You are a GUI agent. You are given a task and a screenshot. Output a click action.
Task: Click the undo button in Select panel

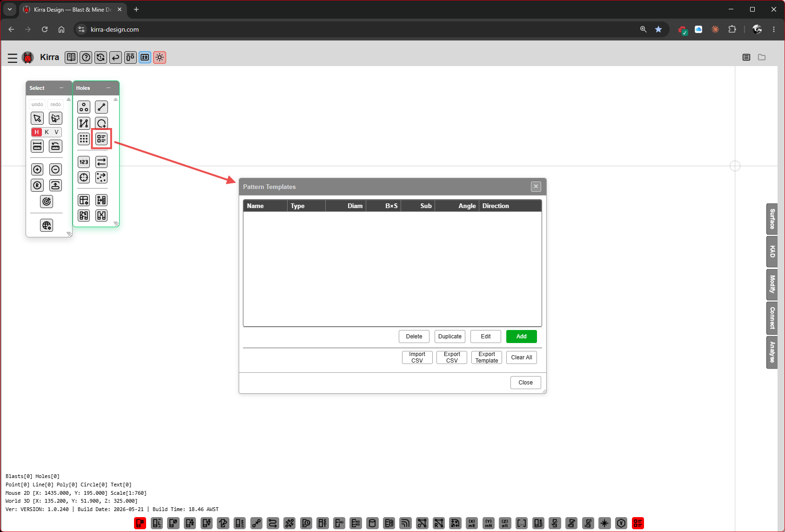[37, 104]
